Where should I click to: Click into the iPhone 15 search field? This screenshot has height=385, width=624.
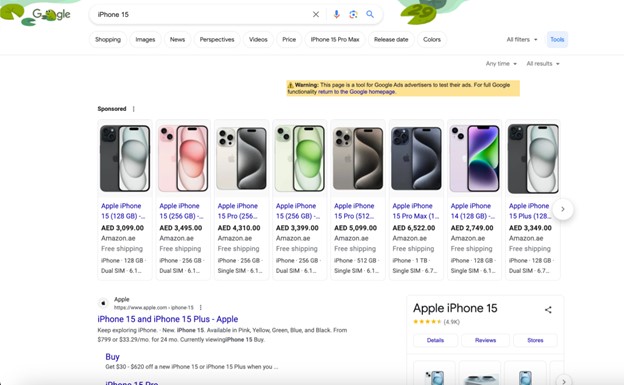pos(203,14)
